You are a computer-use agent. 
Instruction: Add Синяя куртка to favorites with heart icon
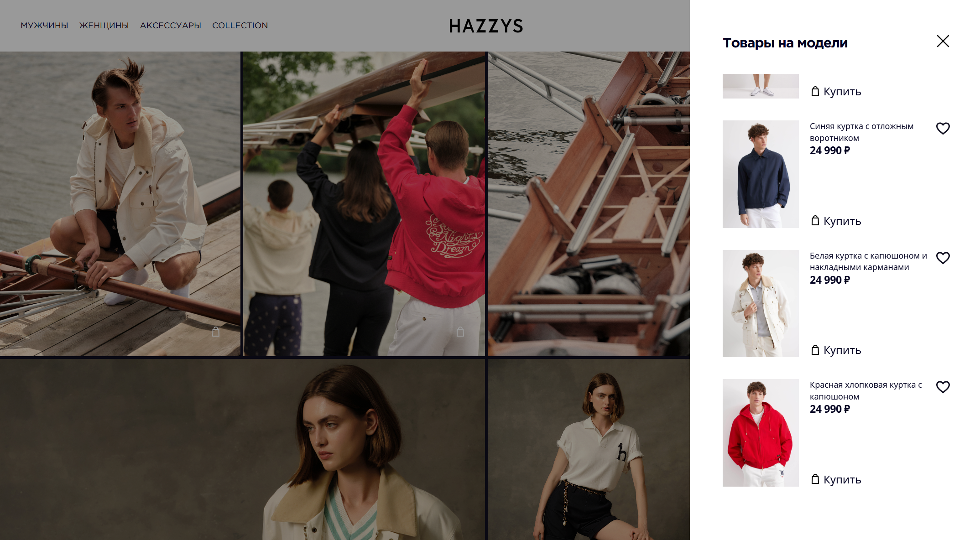[x=943, y=129]
